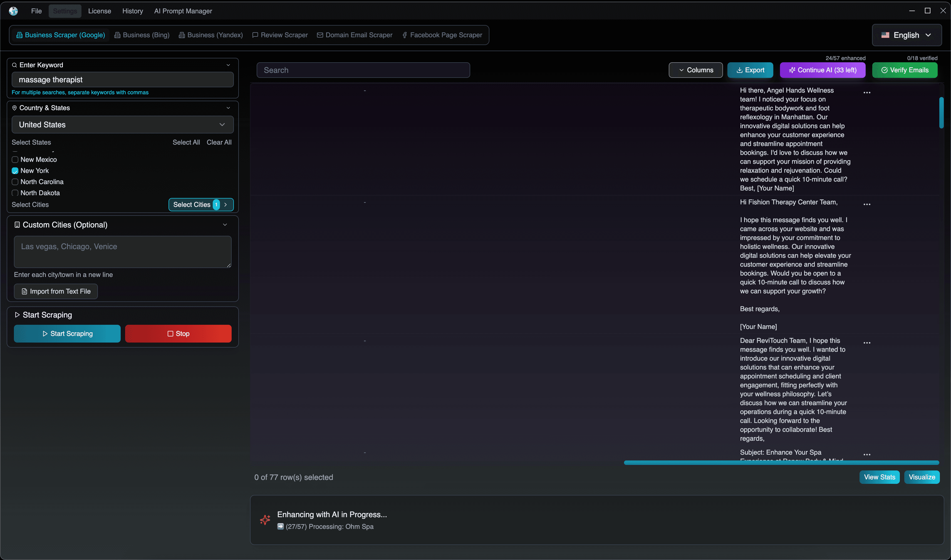The image size is (951, 560).
Task: Click the AI sparkle progress icon
Action: point(265,520)
